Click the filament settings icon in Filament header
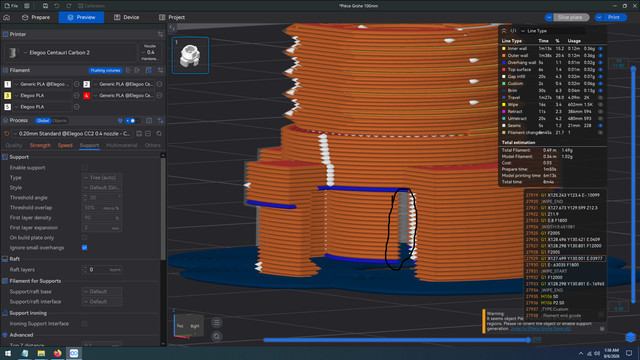This screenshot has width=640, height=360. click(160, 70)
